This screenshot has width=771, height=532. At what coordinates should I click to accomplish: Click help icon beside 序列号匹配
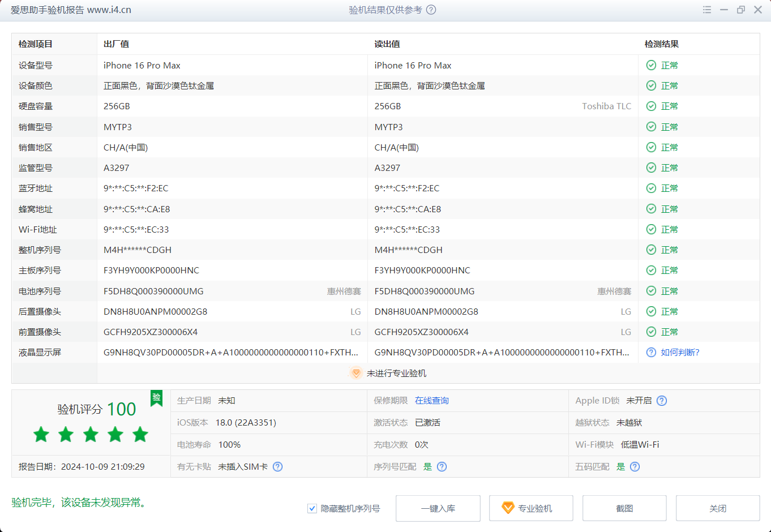click(442, 467)
